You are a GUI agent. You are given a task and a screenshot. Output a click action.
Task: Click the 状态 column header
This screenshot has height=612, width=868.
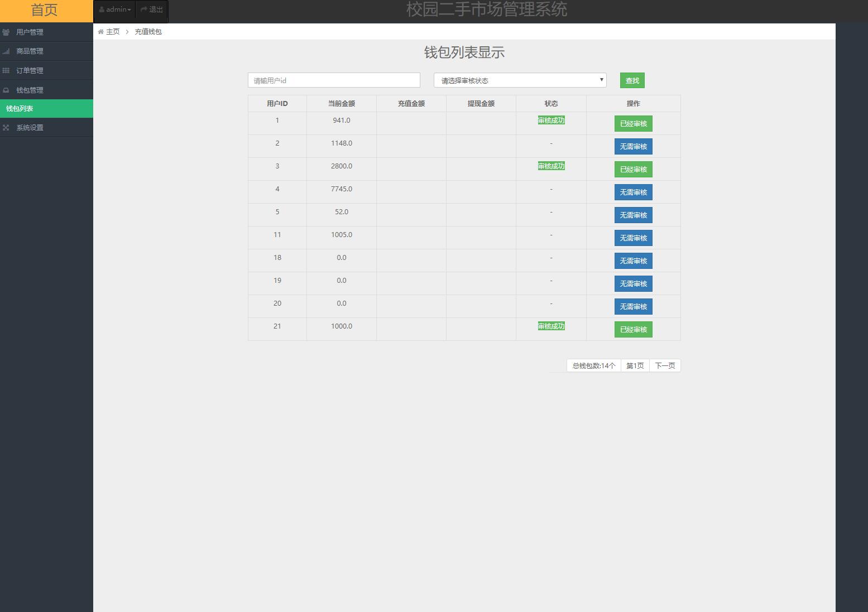552,104
